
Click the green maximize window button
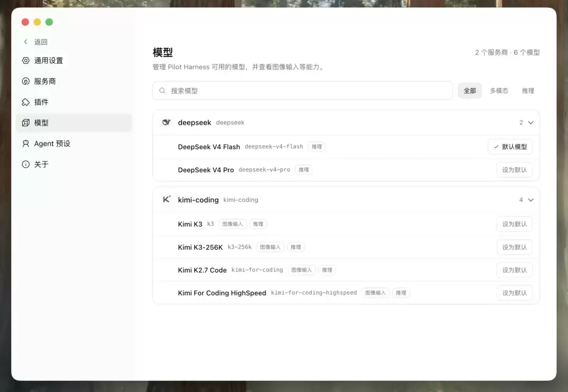click(x=49, y=22)
